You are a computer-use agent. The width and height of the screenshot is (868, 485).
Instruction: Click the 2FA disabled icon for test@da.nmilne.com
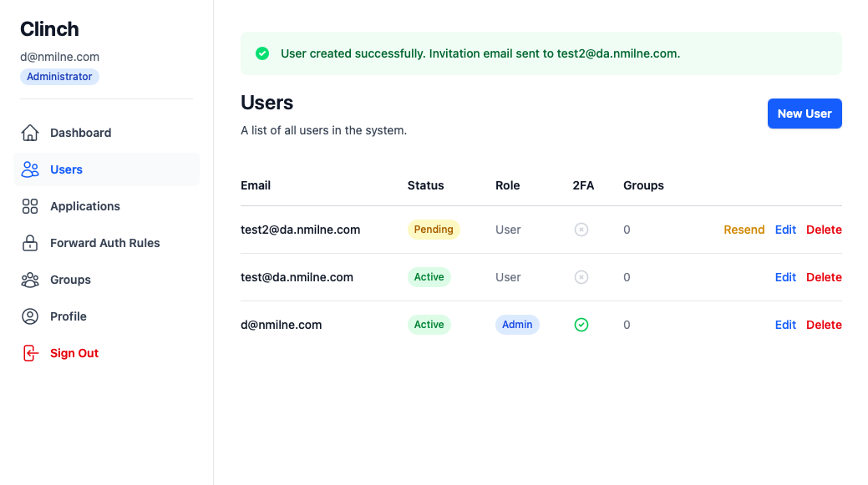[581, 277]
